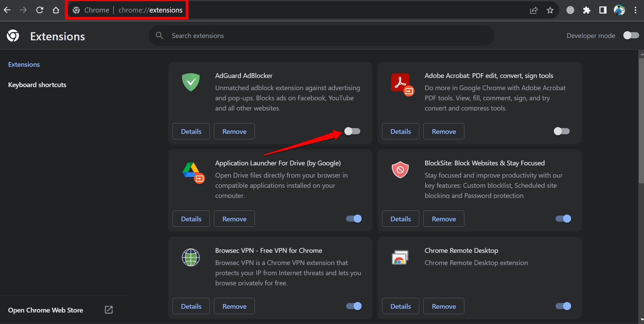Open the Chrome browser menu
Image resolution: width=644 pixels, height=324 pixels.
636,10
